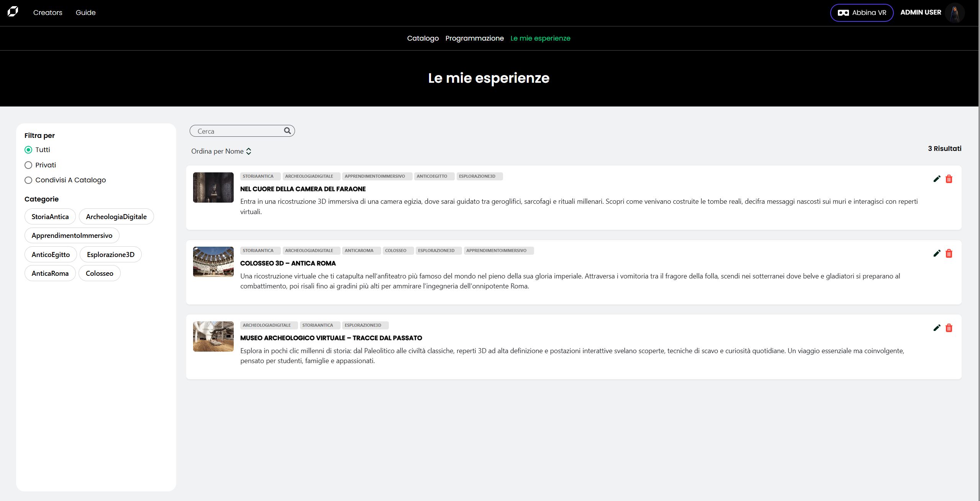Switch to the Programmazione tab
Viewport: 980px width, 501px height.
pos(475,38)
